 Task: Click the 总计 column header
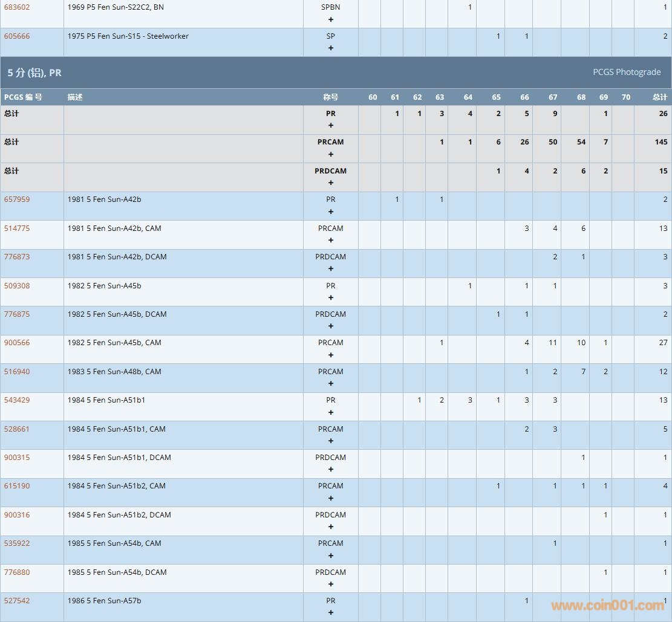coord(659,97)
